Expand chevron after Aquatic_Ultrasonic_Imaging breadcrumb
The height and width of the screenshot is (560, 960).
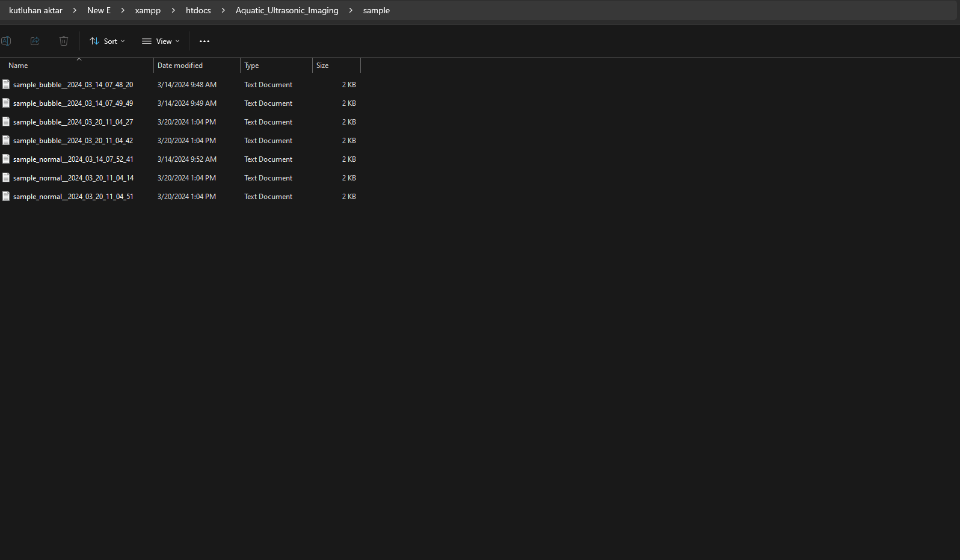pos(351,10)
